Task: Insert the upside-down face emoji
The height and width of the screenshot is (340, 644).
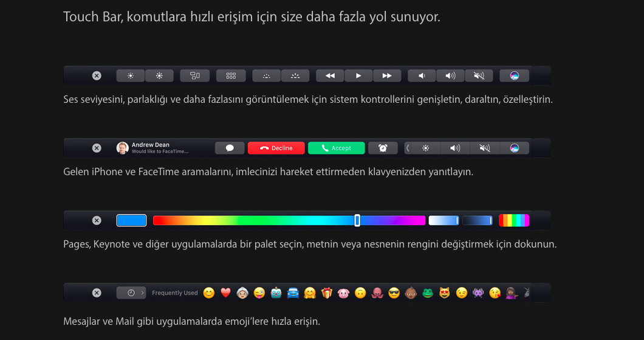Action: [x=360, y=293]
